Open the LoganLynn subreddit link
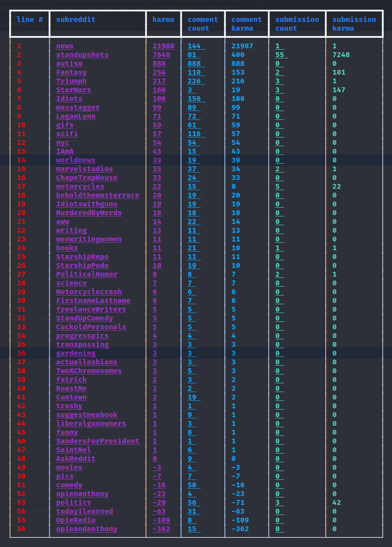This screenshot has height=547, width=392. coord(76,116)
